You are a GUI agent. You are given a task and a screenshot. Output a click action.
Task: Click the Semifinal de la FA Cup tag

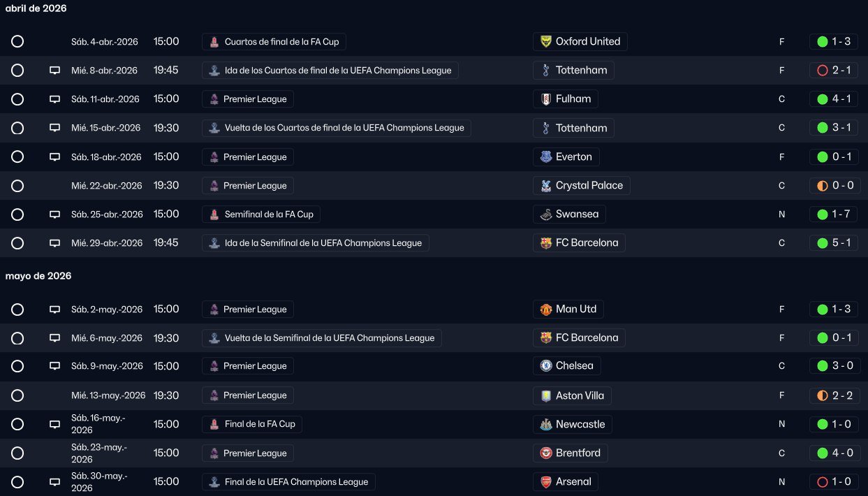point(261,214)
